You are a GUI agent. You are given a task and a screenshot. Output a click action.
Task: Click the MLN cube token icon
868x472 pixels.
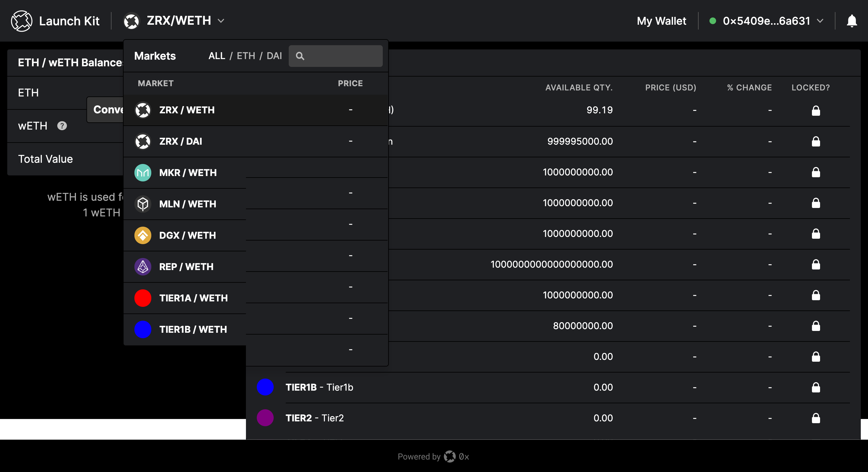pos(143,204)
